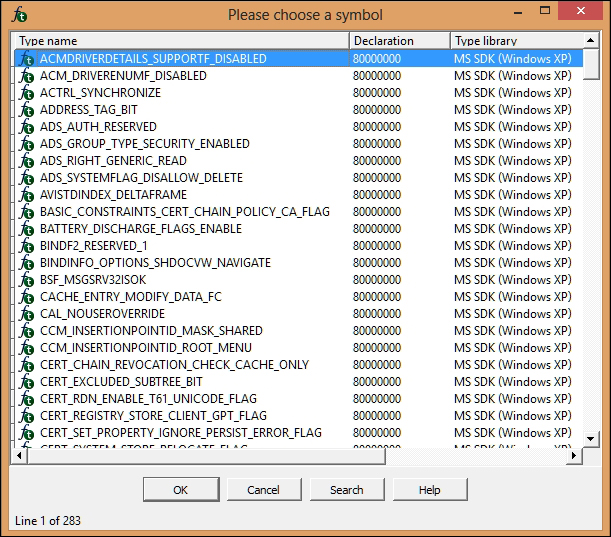Image resolution: width=611 pixels, height=537 pixels.
Task: Select the CERT_RDN_ENABLE_T61_UNICODE_FLAG symbol name
Action: [x=148, y=399]
